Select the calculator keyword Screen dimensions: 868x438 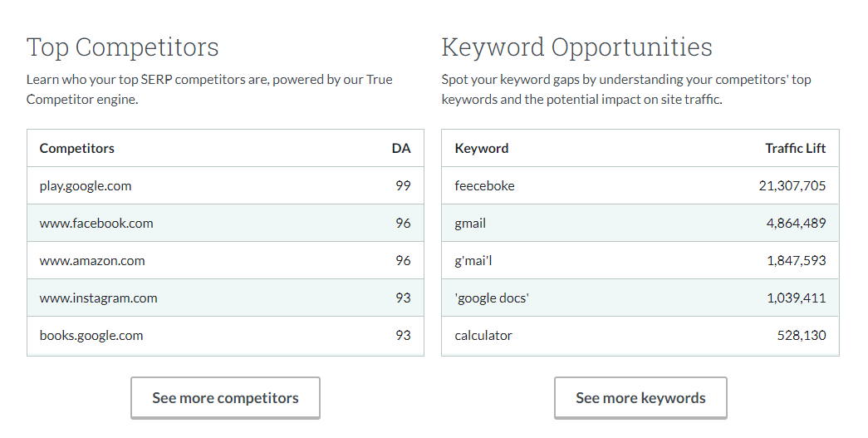point(483,336)
